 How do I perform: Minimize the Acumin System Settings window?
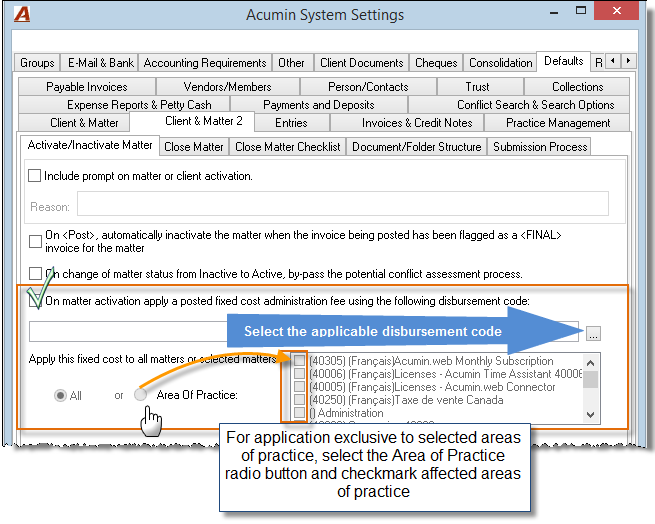point(554,13)
